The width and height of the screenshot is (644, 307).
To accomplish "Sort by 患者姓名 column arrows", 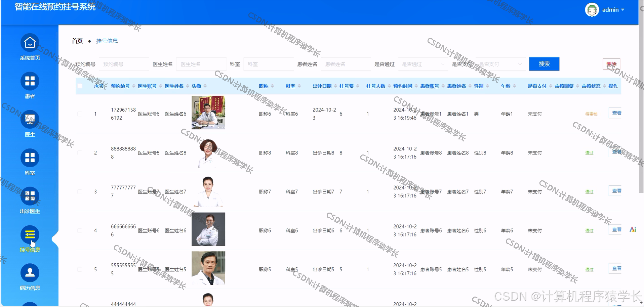I will [x=470, y=86].
